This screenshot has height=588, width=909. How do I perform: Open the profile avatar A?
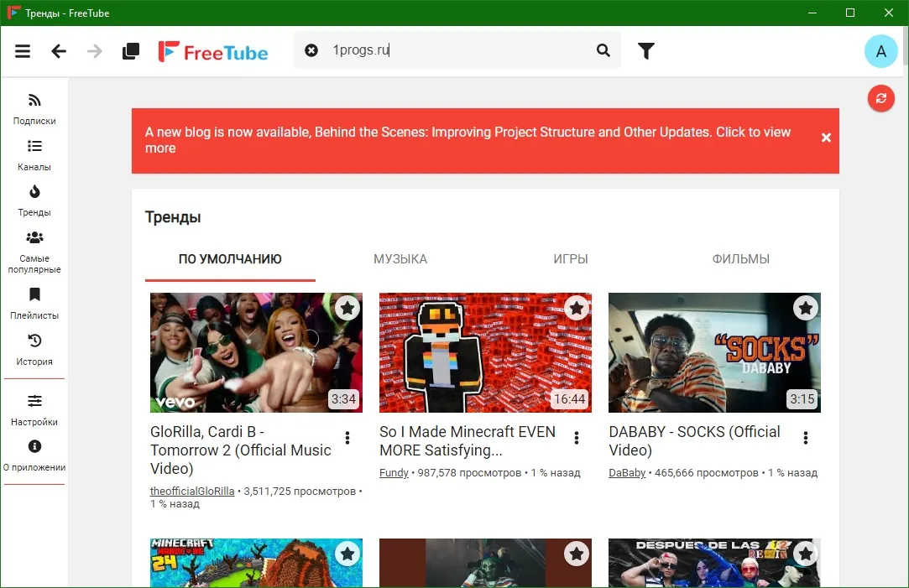pyautogui.click(x=880, y=51)
